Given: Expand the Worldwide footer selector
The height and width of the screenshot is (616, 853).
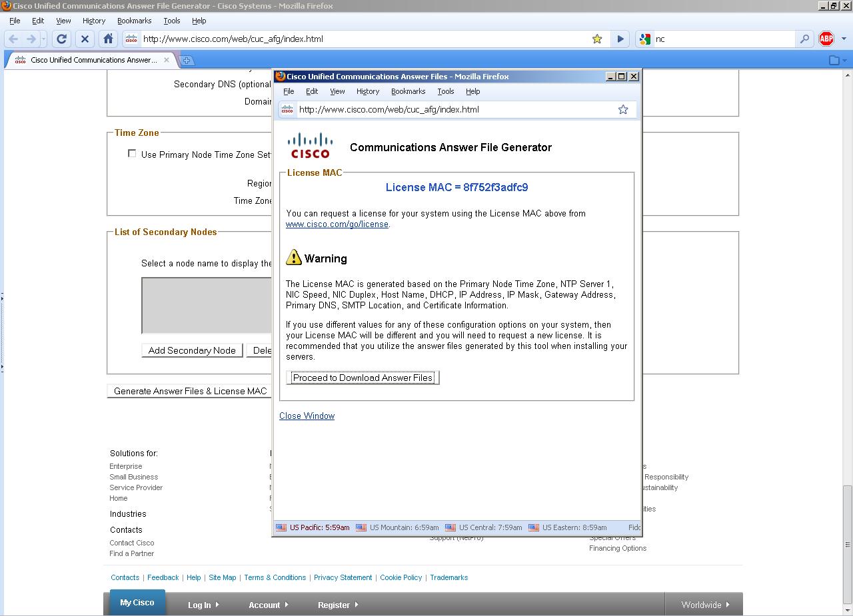Looking at the screenshot, I should (x=705, y=605).
